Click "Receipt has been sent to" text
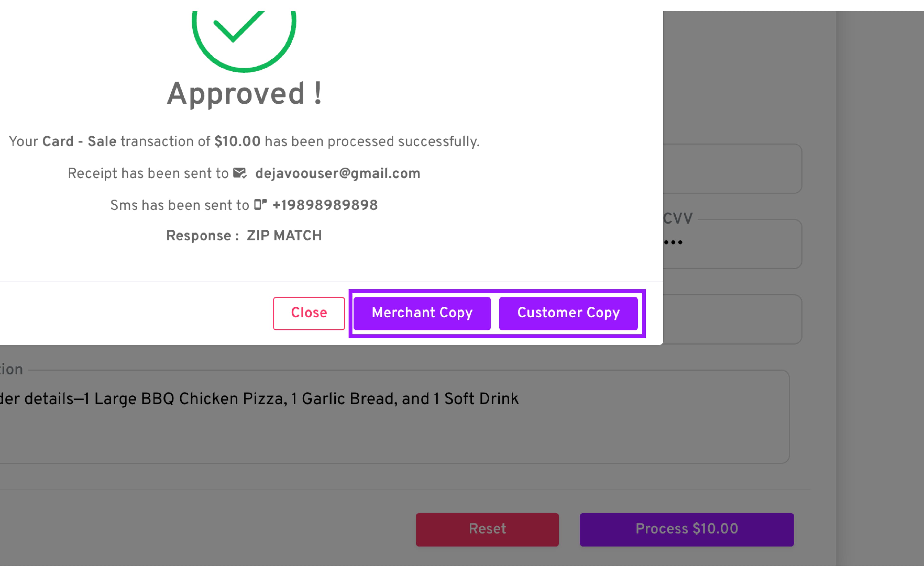The height and width of the screenshot is (577, 924). pos(148,174)
